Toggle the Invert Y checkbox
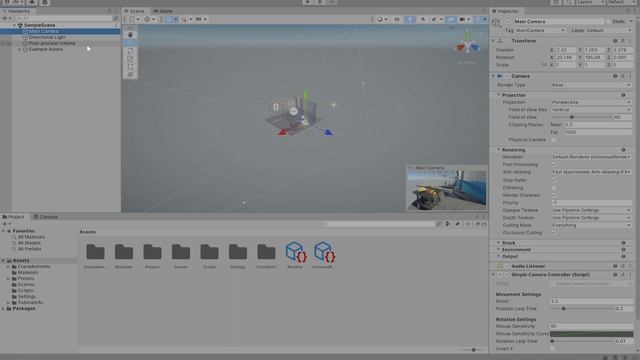This screenshot has height=360, width=640. tap(552, 349)
